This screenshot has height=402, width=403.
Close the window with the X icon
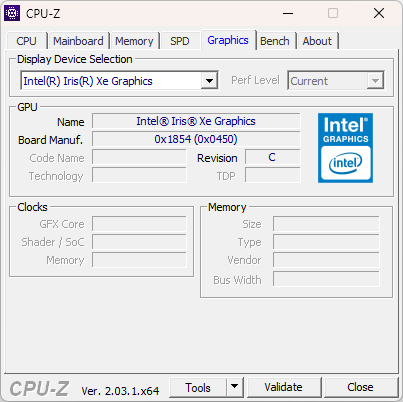[379, 13]
